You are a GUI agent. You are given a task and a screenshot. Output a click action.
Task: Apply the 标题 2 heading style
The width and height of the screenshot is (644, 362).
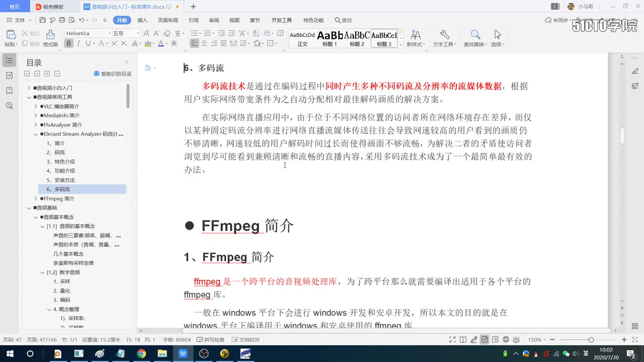357,39
